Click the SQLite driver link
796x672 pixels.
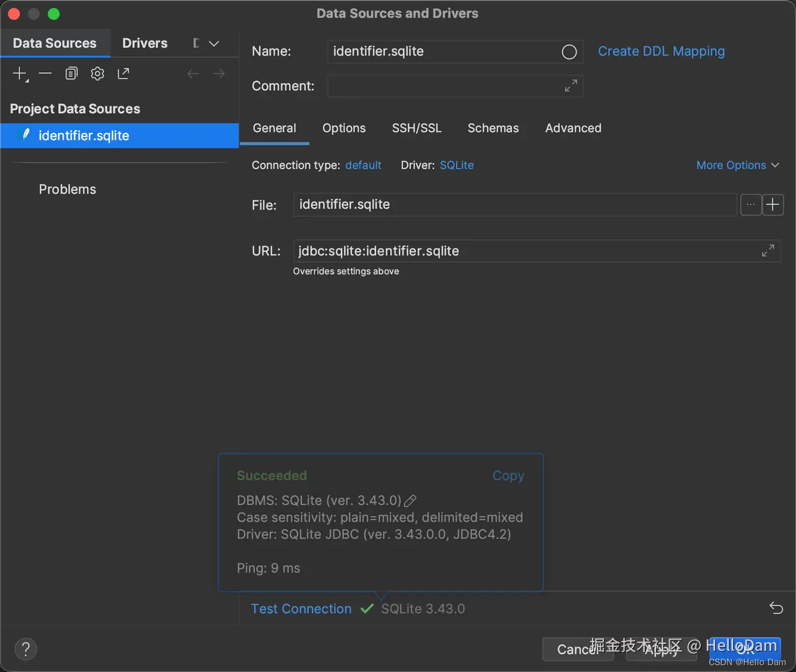[456, 165]
